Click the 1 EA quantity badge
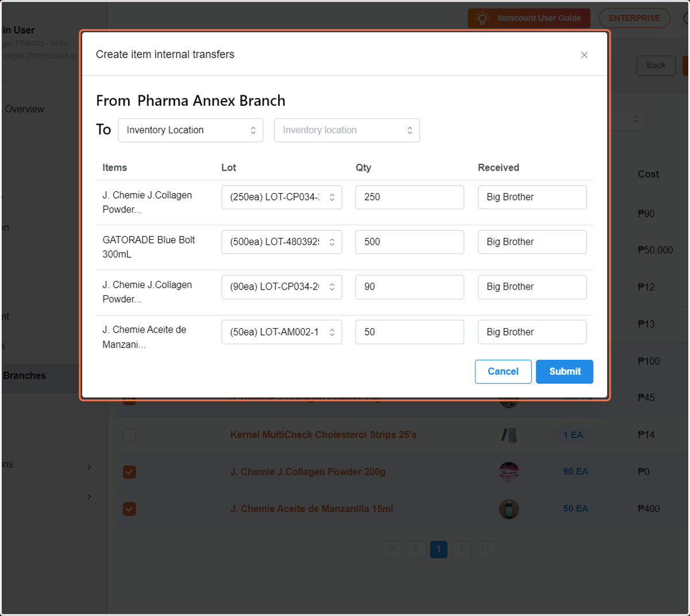690x616 pixels. [573, 436]
